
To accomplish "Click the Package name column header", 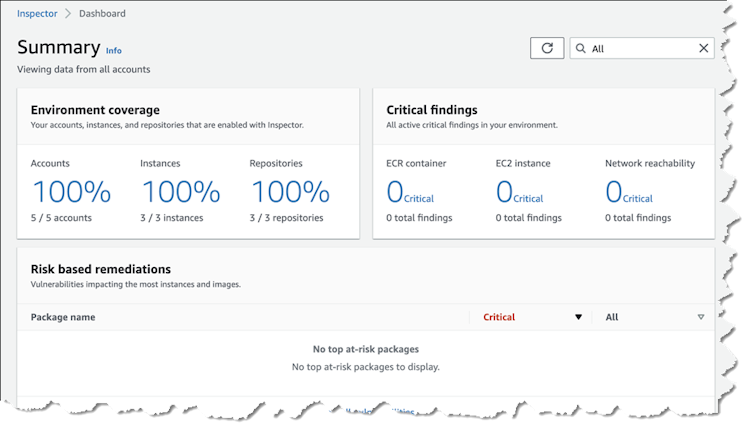I will pos(63,317).
